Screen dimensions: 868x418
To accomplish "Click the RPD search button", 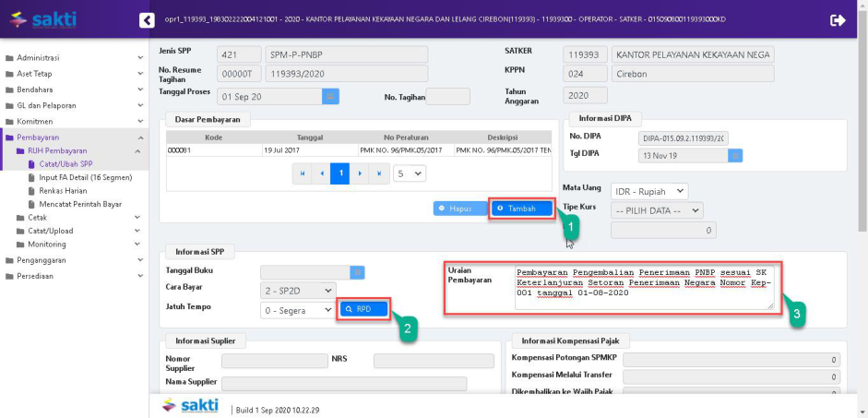I will 363,309.
